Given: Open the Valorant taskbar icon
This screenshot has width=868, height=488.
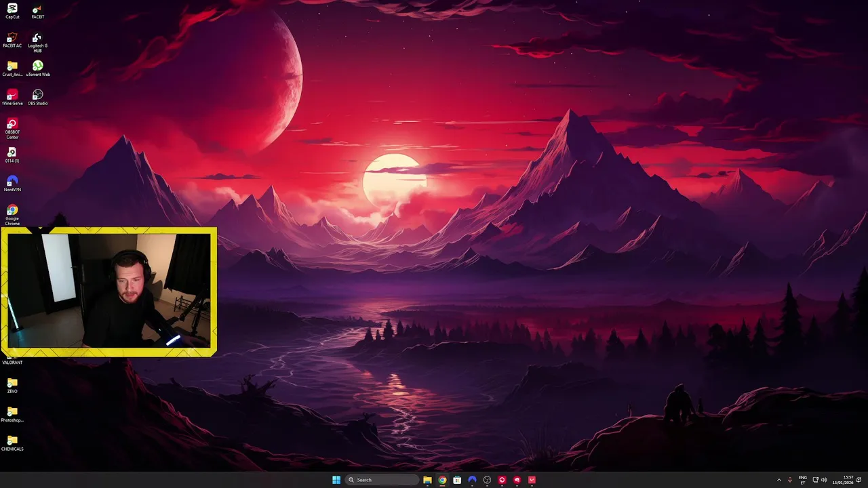Looking at the screenshot, I should point(532,480).
